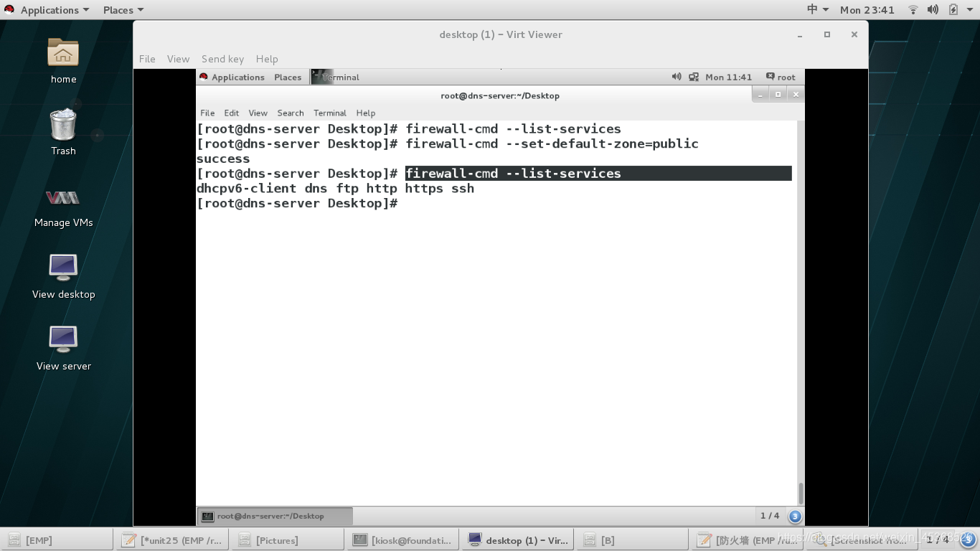Click the Red Hat logo in host Applications

(9, 10)
